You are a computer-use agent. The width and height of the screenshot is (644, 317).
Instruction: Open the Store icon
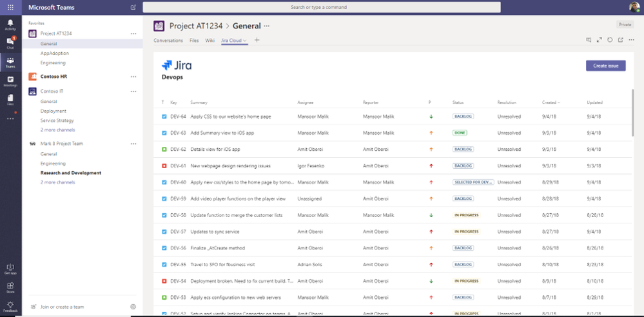coord(11,287)
